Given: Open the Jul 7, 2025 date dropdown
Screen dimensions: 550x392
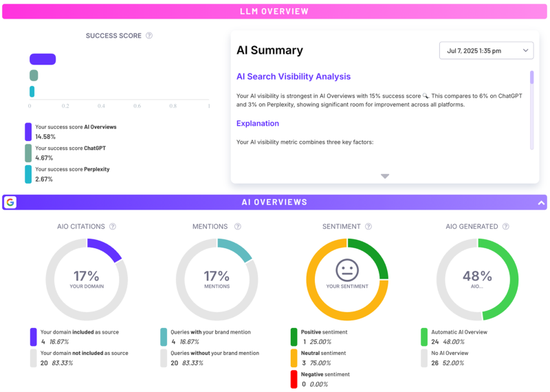Looking at the screenshot, I should tap(487, 50).
